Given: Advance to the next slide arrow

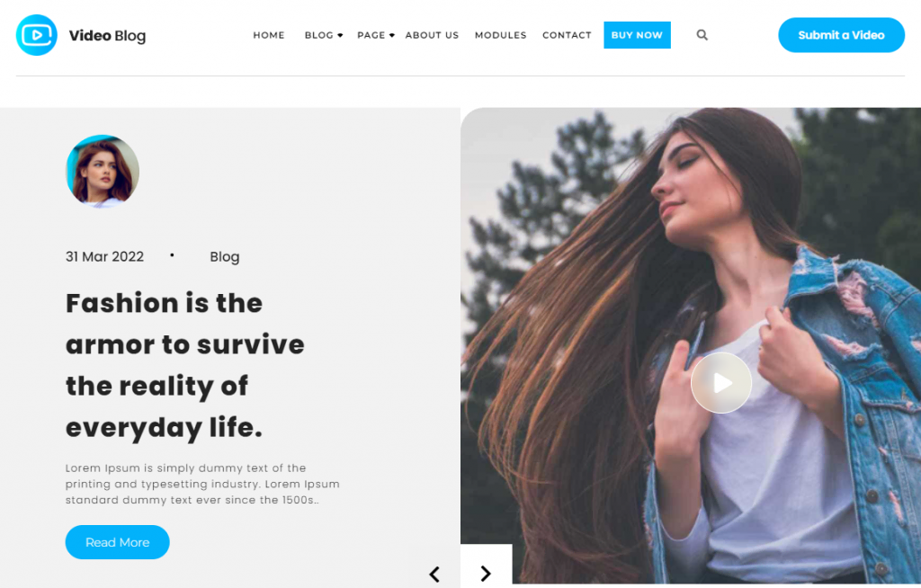Looking at the screenshot, I should tap(486, 574).
